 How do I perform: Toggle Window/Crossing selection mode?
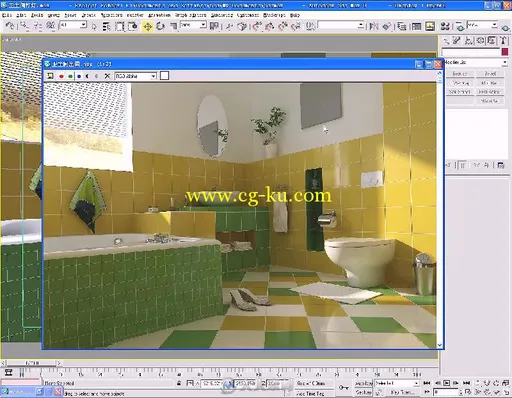(x=133, y=26)
